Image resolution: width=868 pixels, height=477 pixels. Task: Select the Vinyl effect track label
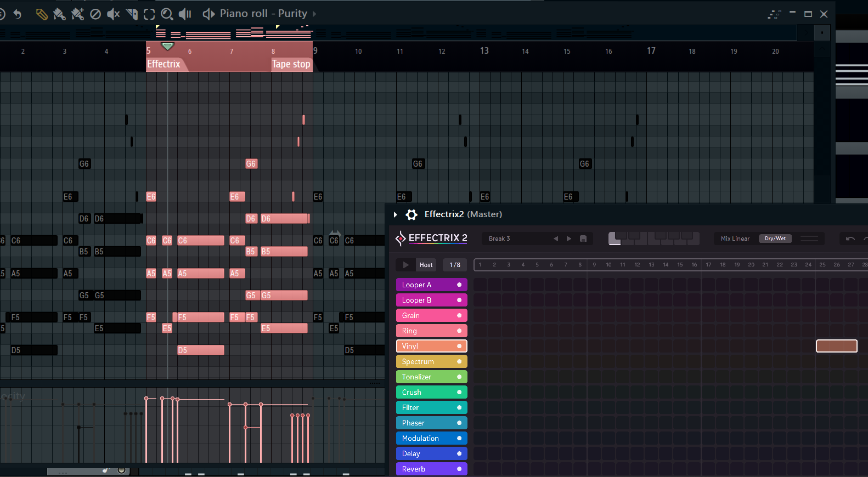410,346
